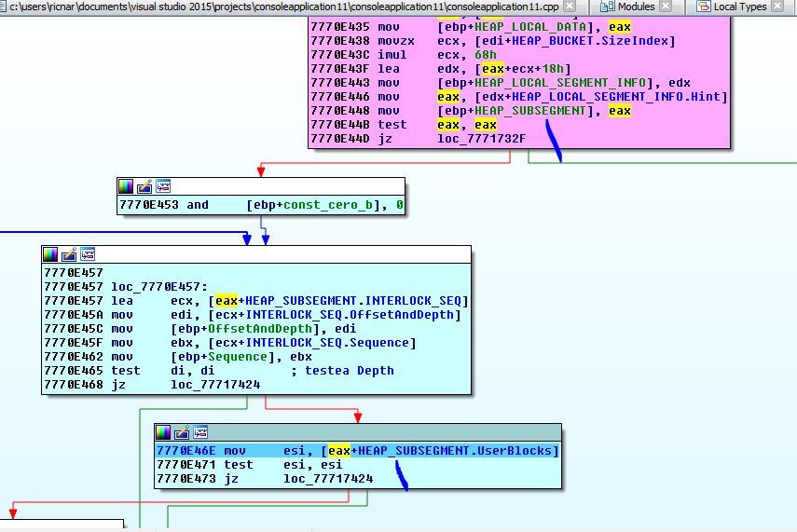Open color icon on the 7770E46E node

coord(163,432)
